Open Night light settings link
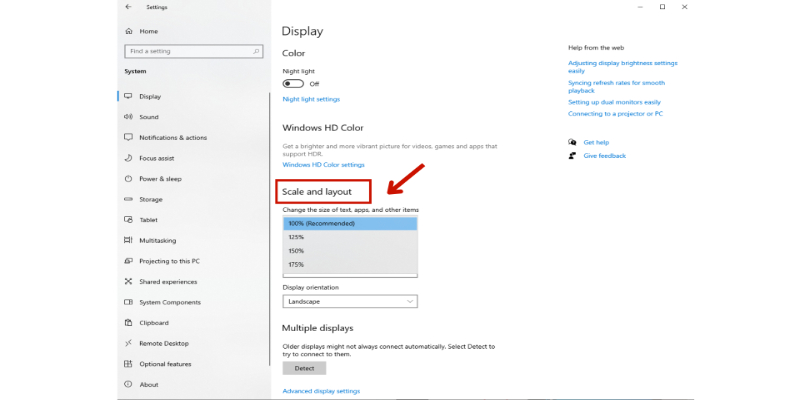Image resolution: width=800 pixels, height=400 pixels. tap(311, 99)
